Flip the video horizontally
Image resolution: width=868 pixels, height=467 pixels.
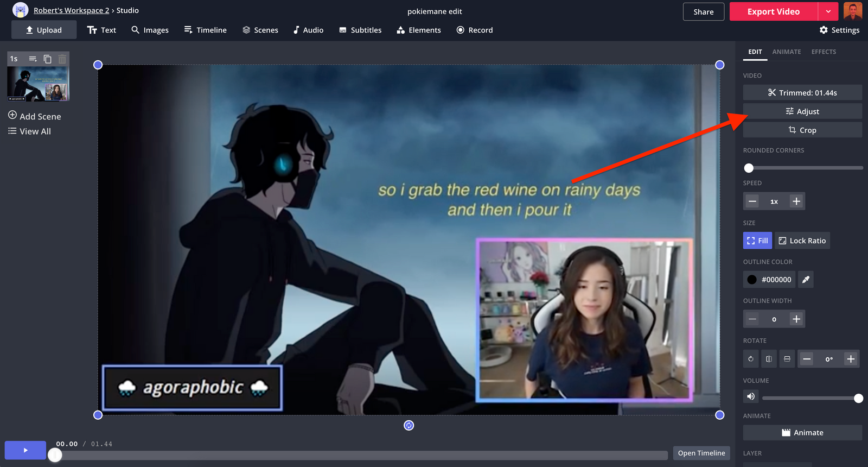tap(769, 359)
